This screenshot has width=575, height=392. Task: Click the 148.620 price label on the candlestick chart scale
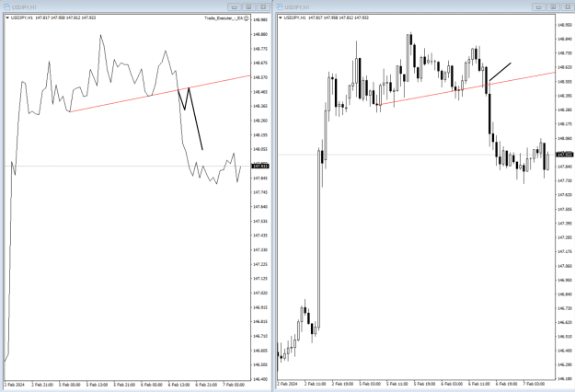pyautogui.click(x=565, y=67)
